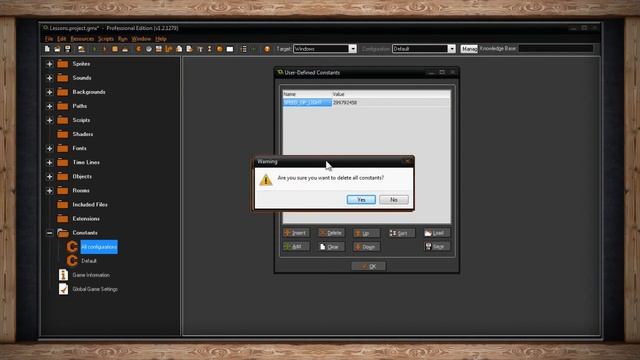Click the Load button in Constants dialog
Screen dimensions: 640x360
[437, 233]
